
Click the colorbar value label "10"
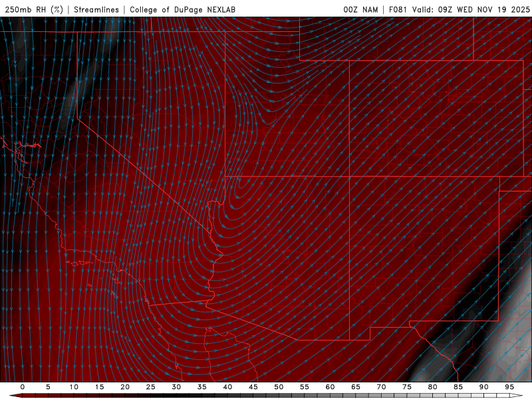[74, 387]
